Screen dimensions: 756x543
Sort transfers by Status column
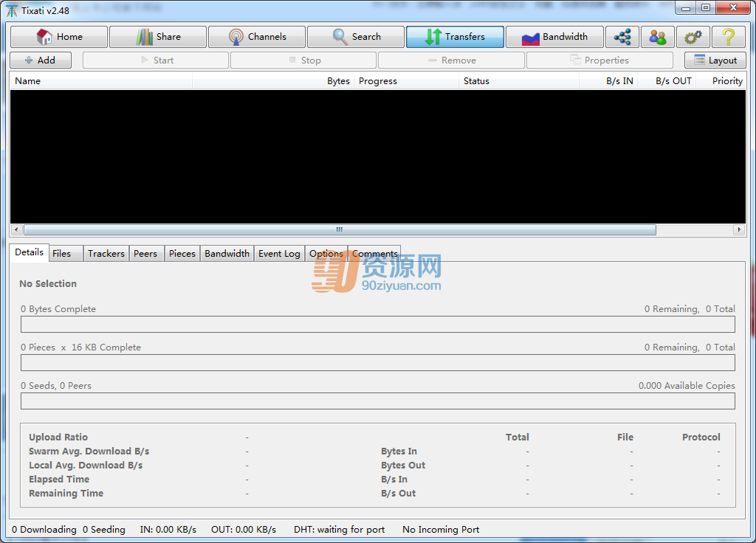pyautogui.click(x=519, y=81)
